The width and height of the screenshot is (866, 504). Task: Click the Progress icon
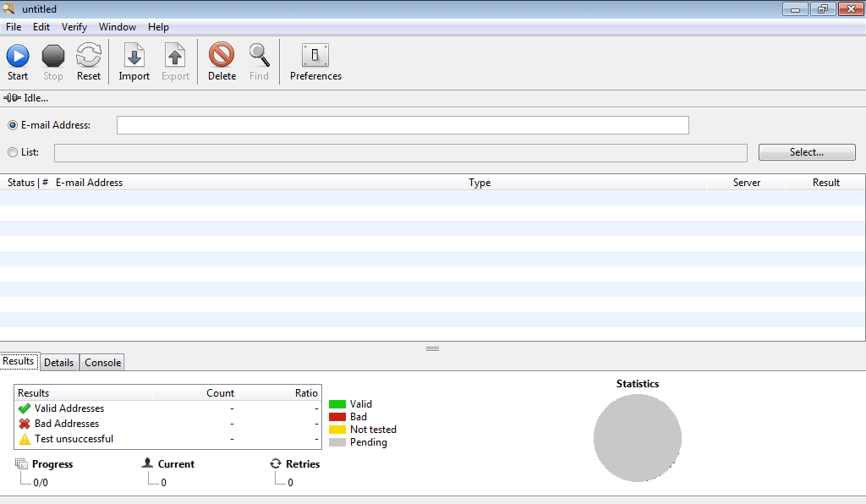pyautogui.click(x=21, y=463)
